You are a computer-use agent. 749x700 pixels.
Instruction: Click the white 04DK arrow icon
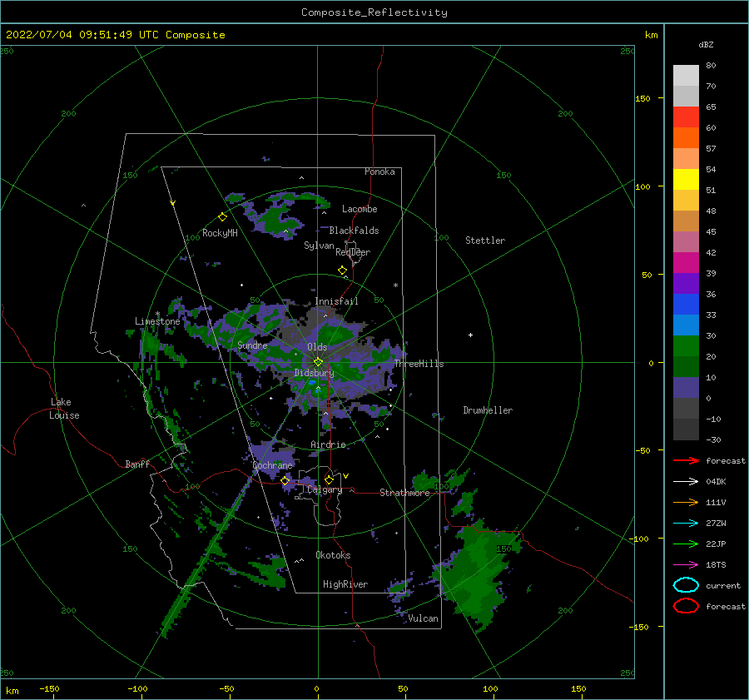click(686, 482)
